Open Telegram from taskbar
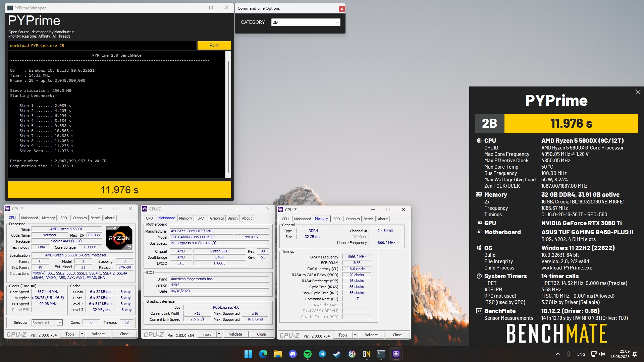Viewport: 644px width, 362px height. 322,354
